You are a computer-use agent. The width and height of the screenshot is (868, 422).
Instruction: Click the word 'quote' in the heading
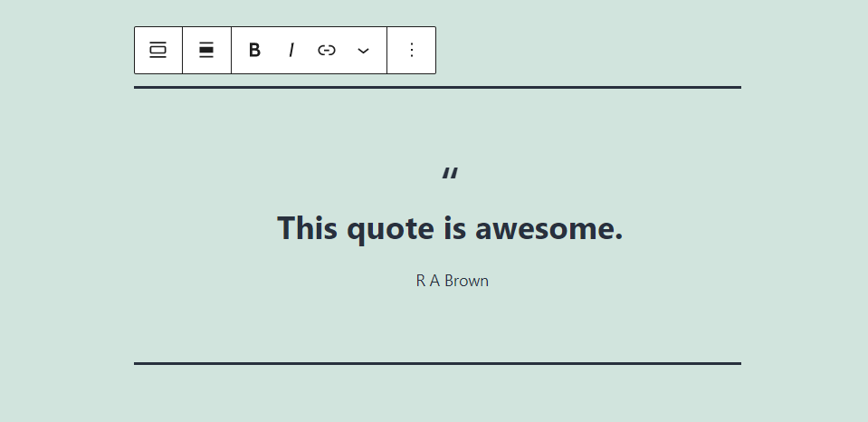point(390,229)
